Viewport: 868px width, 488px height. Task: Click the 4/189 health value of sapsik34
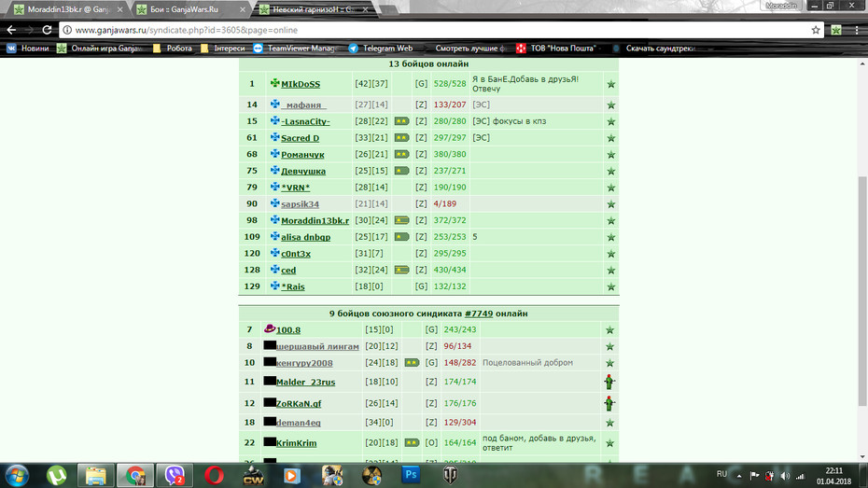(x=445, y=204)
